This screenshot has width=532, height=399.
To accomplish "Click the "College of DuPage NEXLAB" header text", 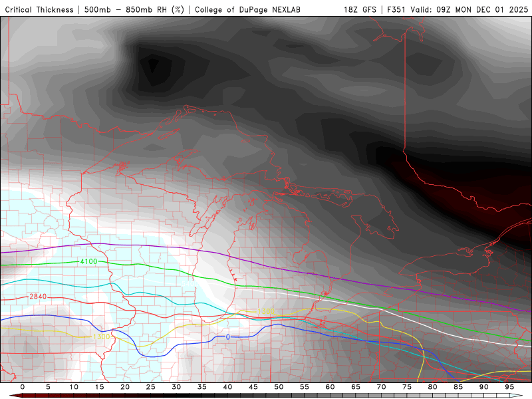I will coord(247,9).
